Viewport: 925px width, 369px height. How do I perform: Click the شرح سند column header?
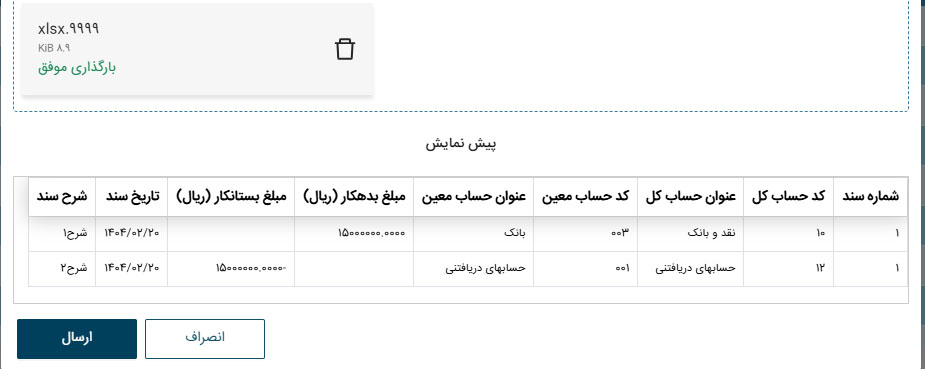tap(62, 197)
